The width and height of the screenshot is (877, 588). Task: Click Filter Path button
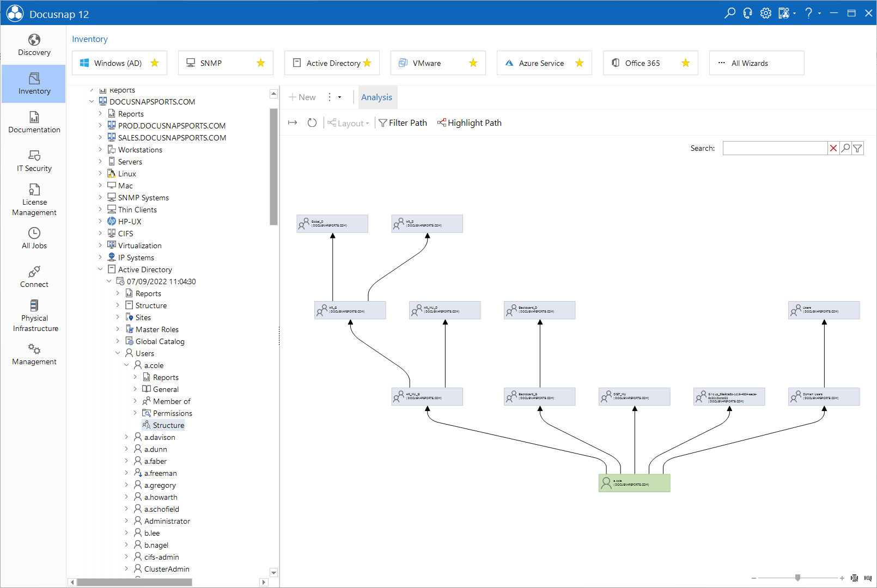(x=403, y=123)
